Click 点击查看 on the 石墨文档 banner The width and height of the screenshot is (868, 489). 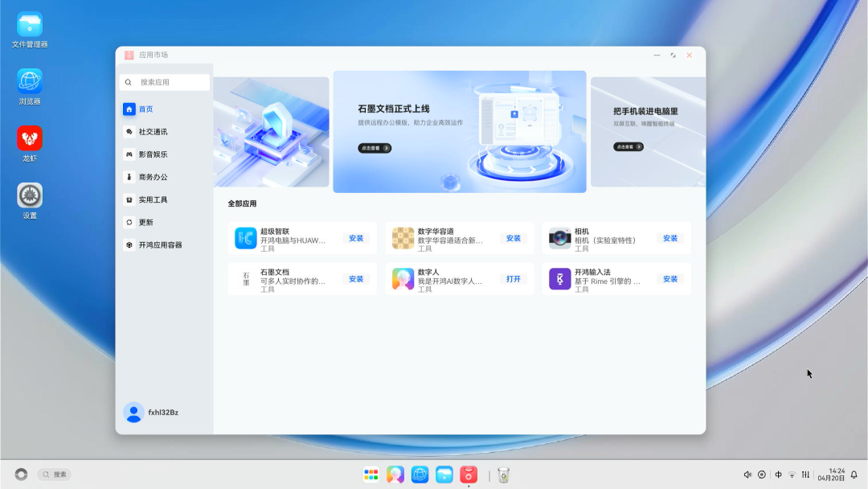coord(375,149)
